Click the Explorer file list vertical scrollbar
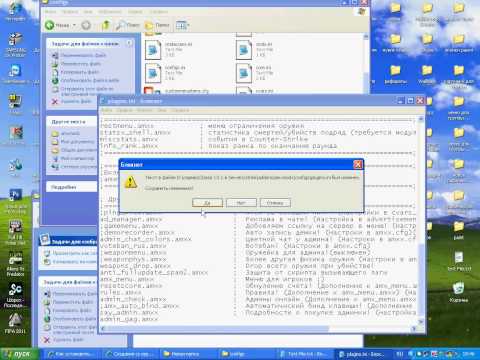Image resolution: width=480 pixels, height=360 pixels. tap(366, 63)
